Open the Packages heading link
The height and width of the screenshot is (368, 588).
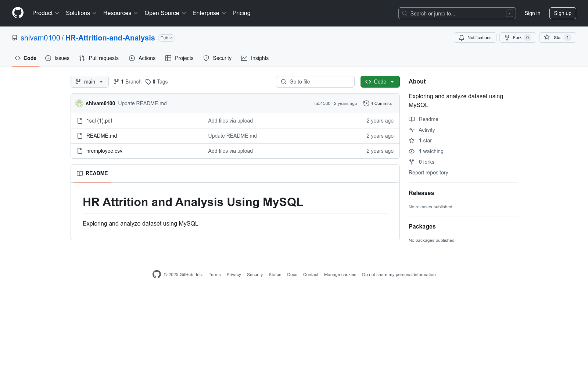point(422,226)
